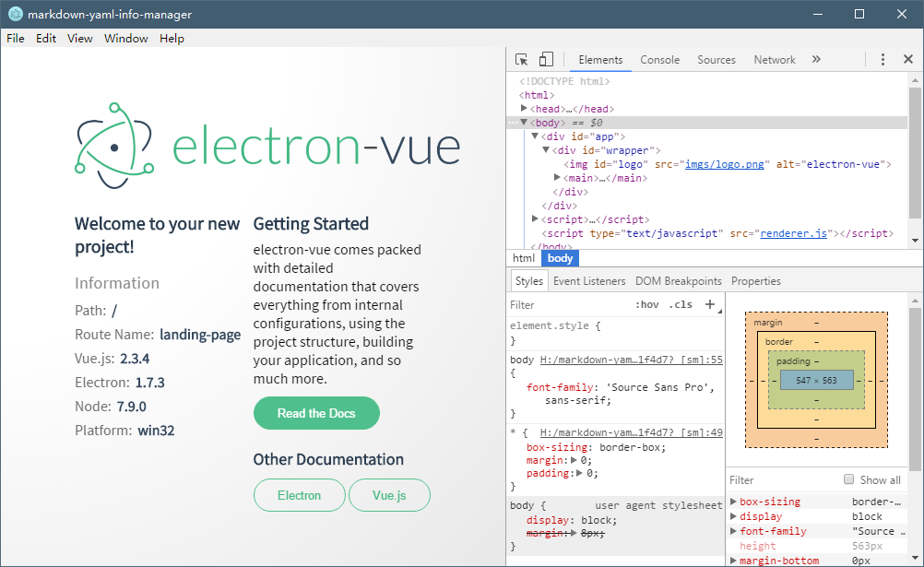The width and height of the screenshot is (924, 567).
Task: Activate the inspect element picker icon
Action: click(x=522, y=60)
